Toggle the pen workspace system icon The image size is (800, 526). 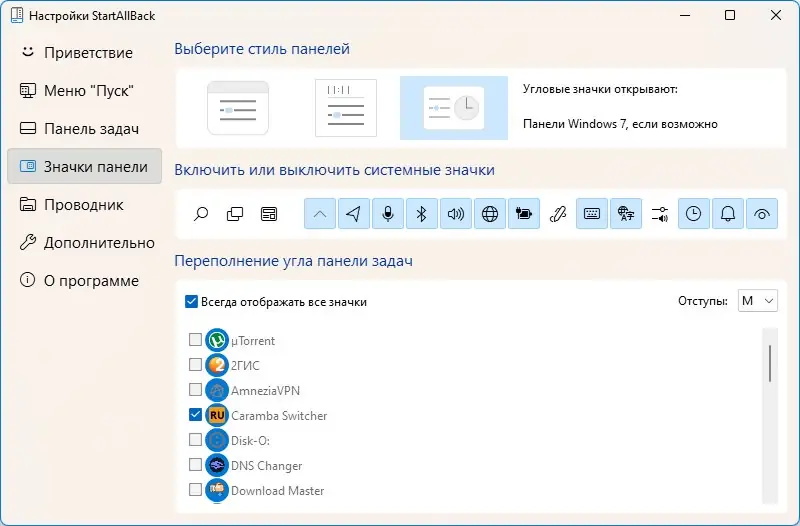[x=558, y=214]
